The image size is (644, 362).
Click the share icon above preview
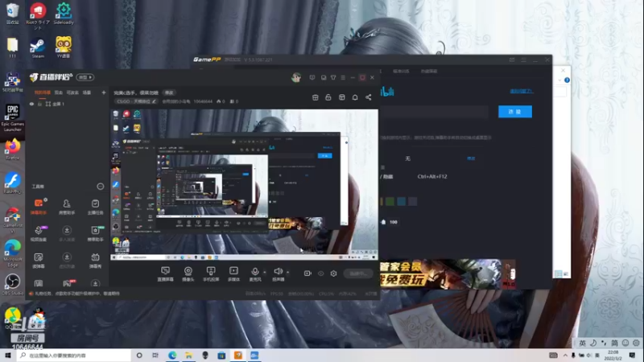(x=369, y=97)
